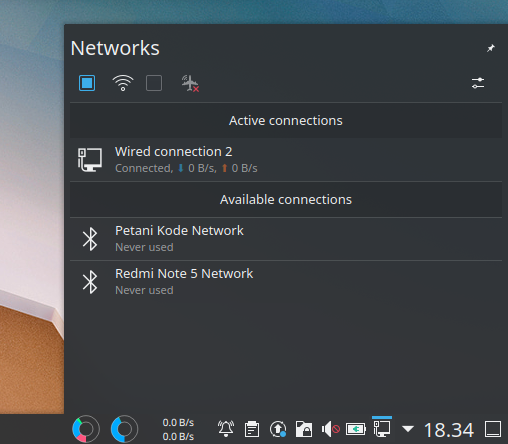Click the Networks title

tap(115, 48)
